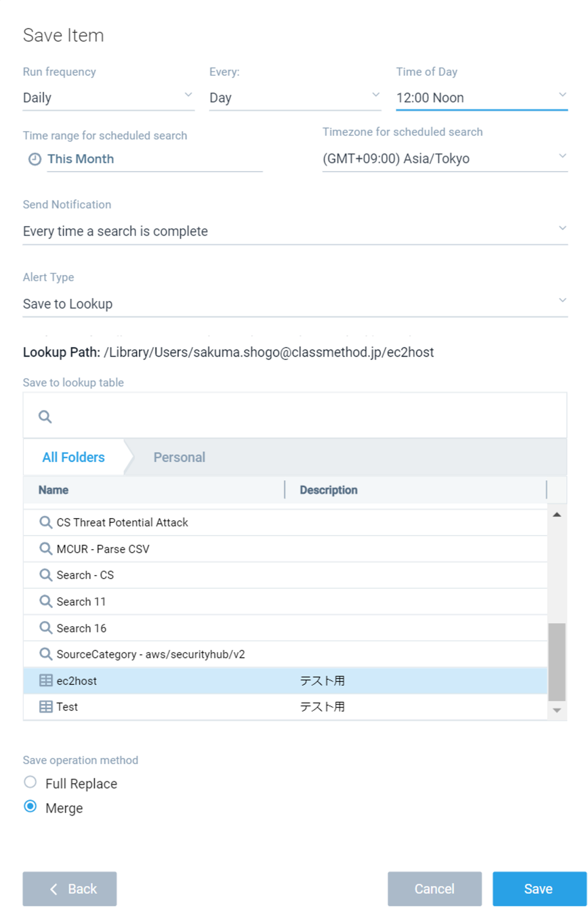Click the lookup table icon beside Test
588x918 pixels.
point(45,707)
